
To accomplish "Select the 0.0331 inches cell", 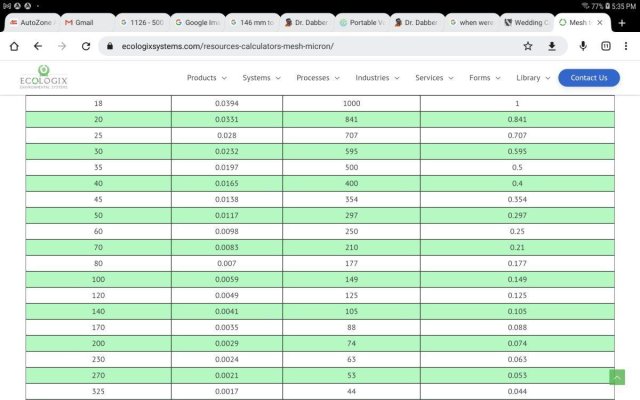I will [227, 119].
